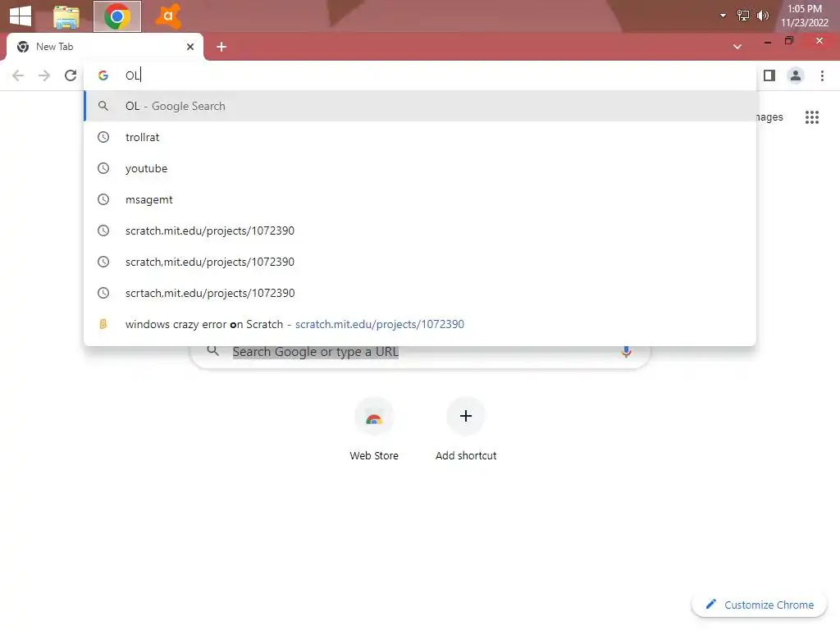Viewport: 840px width, 630px height.
Task: Open the volume tray icon
Action: pos(762,16)
